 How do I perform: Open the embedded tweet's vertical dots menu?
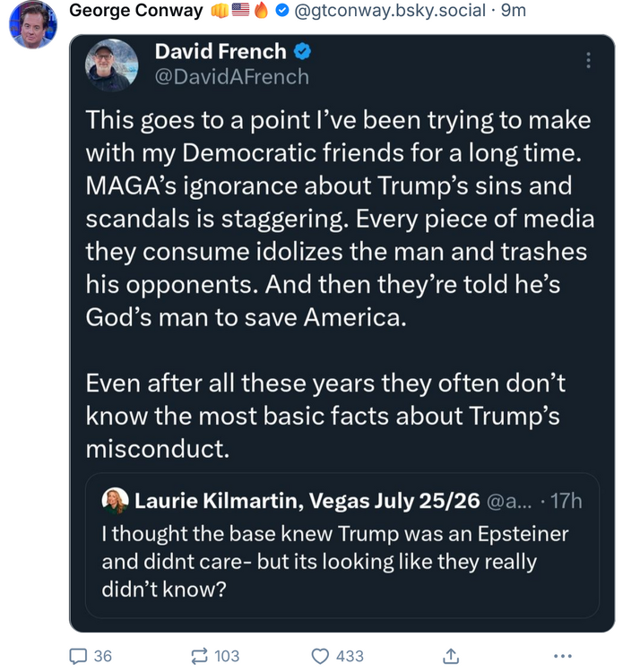click(588, 60)
